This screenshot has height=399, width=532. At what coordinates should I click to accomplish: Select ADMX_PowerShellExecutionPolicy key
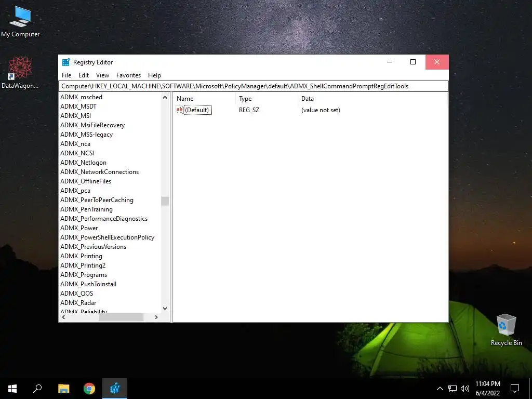[107, 237]
